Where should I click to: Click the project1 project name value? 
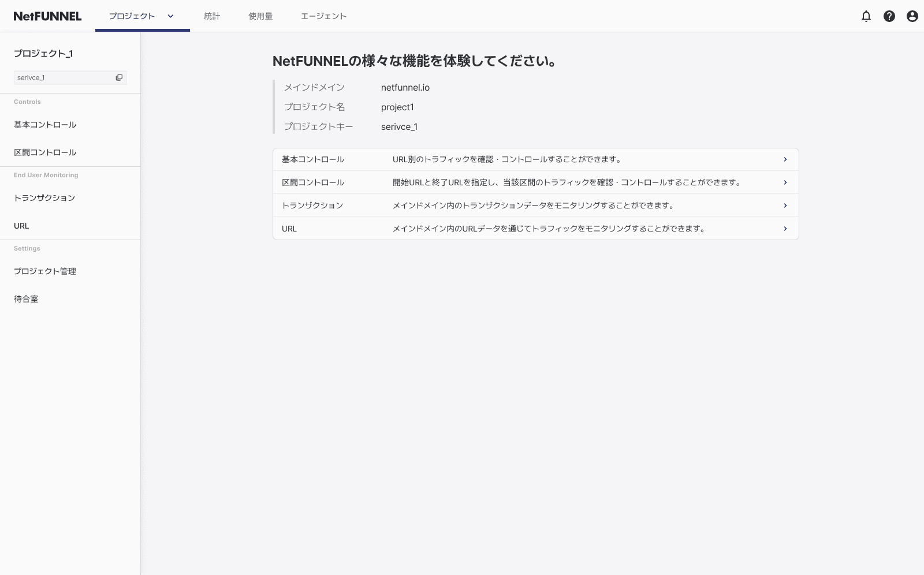tap(397, 107)
